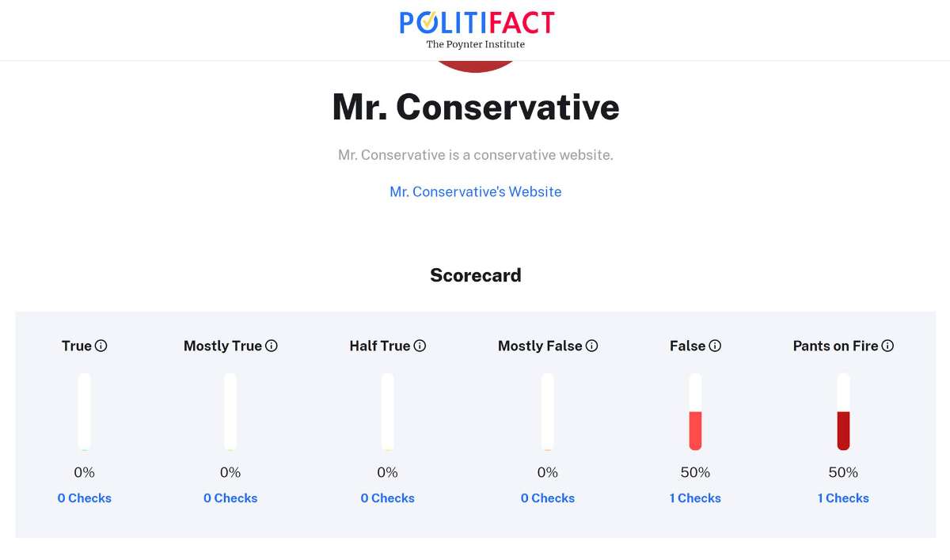Click 0 Checks under Mostly False

tap(548, 498)
